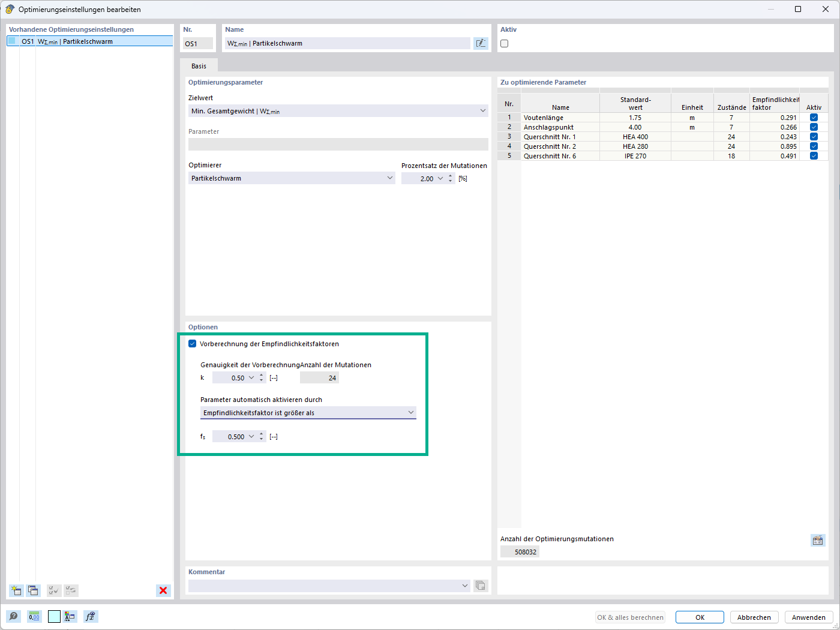Viewport: 840px width, 630px height.
Task: Open table settings beside Anzahl der Optimierungsmutationen
Action: (x=817, y=540)
